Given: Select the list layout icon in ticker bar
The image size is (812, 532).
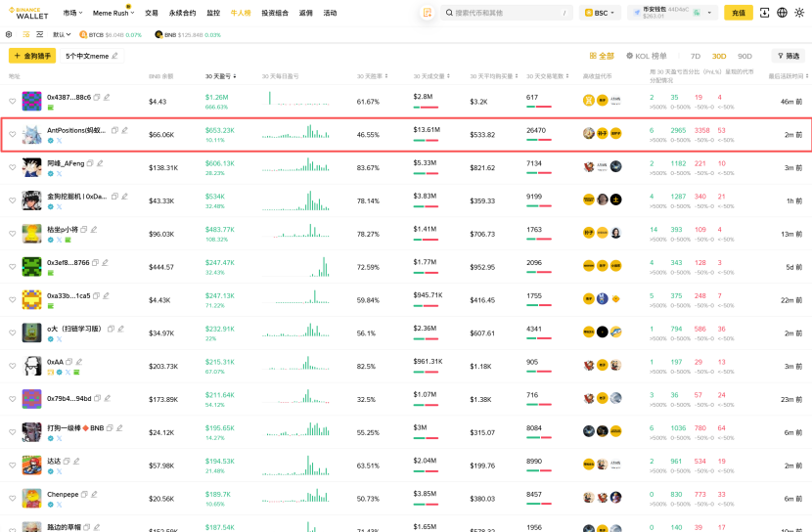Looking at the screenshot, I should (x=25, y=34).
